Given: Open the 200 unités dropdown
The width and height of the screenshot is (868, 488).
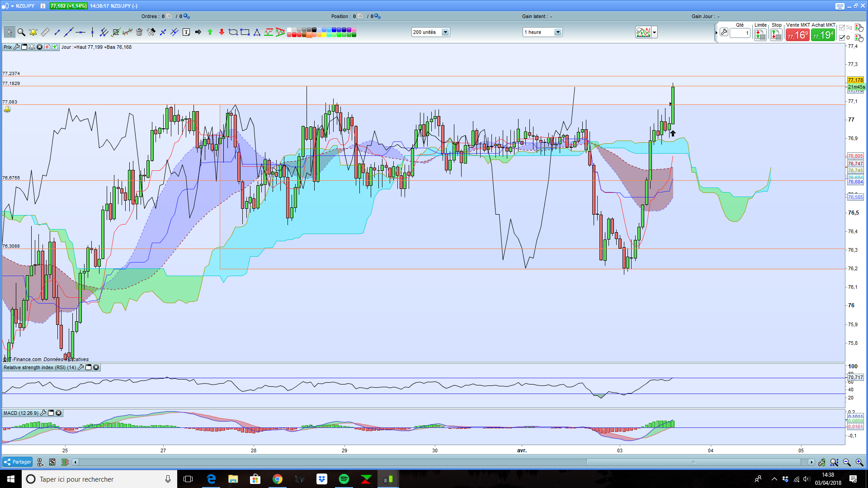Looking at the screenshot, I should (445, 32).
